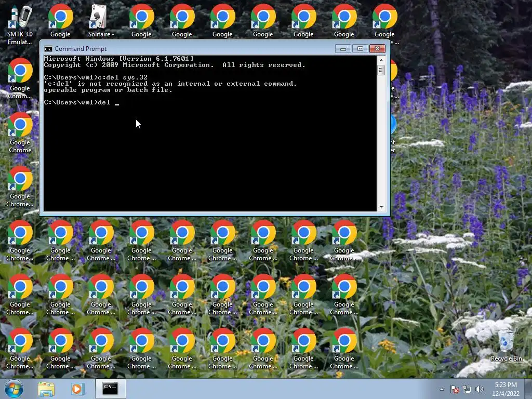Click the 'Microsoft Windows [Version 6.1.7601]' line
Screen dimensions: 532x399
point(119,59)
